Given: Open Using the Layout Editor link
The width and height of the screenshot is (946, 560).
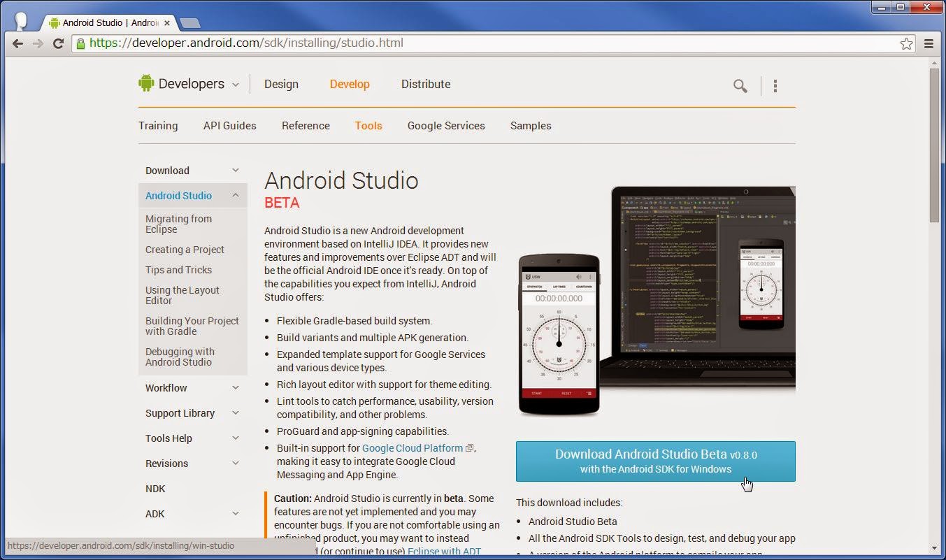Looking at the screenshot, I should [182, 295].
